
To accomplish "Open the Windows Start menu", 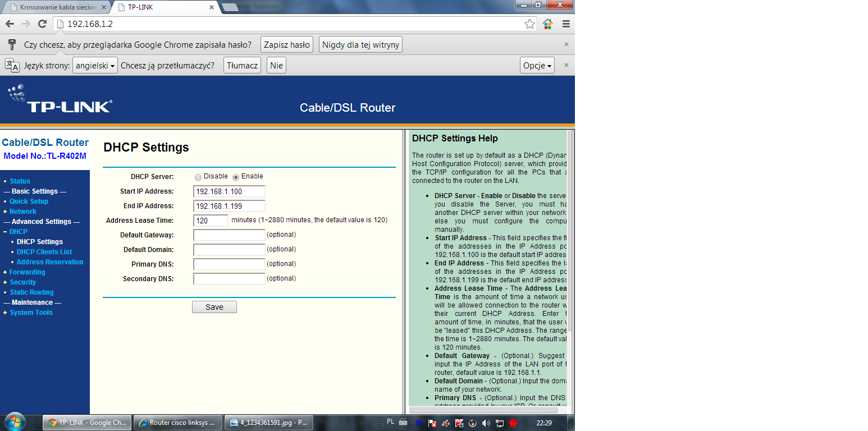I will pos(14,422).
